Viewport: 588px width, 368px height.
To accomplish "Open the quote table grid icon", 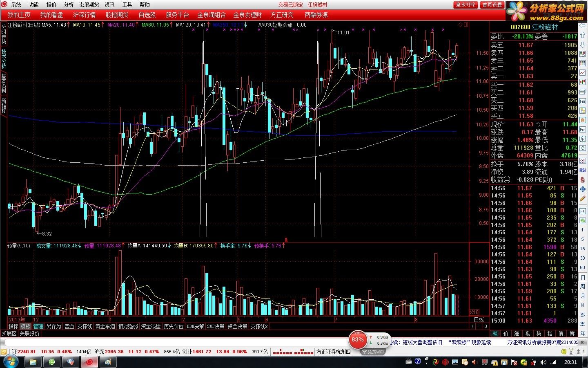I will [583, 63].
